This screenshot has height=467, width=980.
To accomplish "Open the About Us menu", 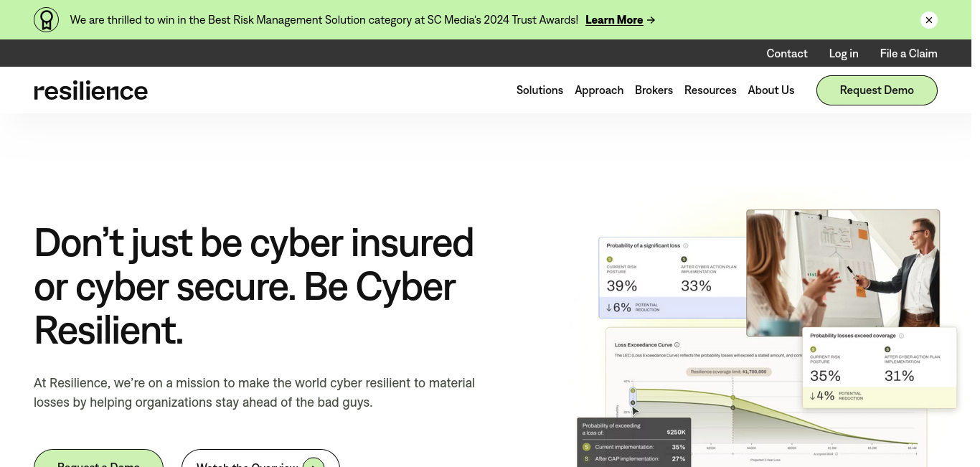I will [x=771, y=90].
